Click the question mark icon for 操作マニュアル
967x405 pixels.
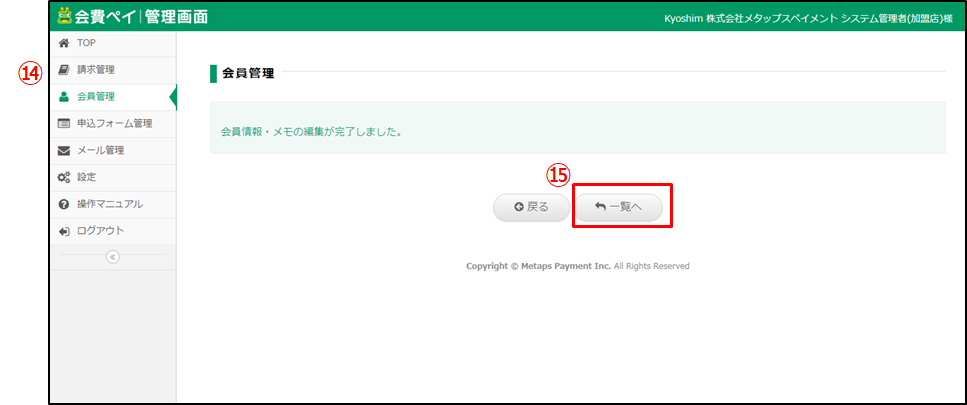tap(65, 204)
